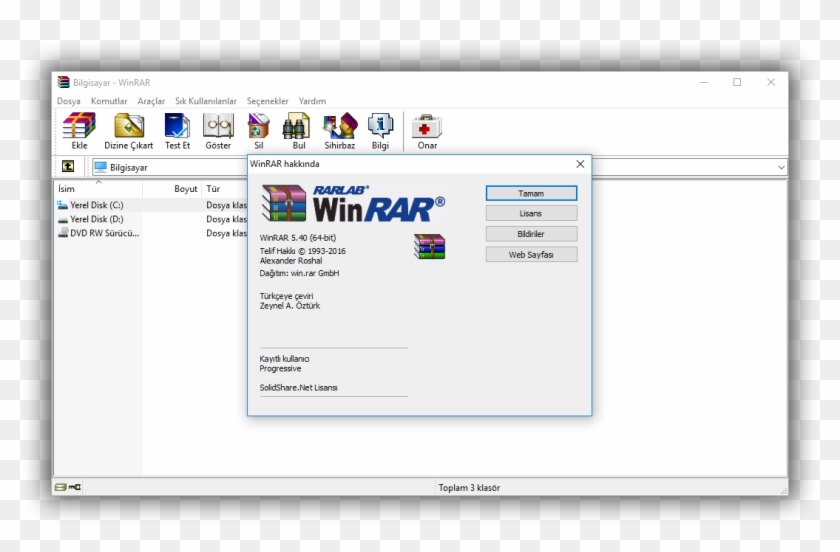Click the WinRAR title bar app icon
The image size is (840, 552).
click(64, 82)
